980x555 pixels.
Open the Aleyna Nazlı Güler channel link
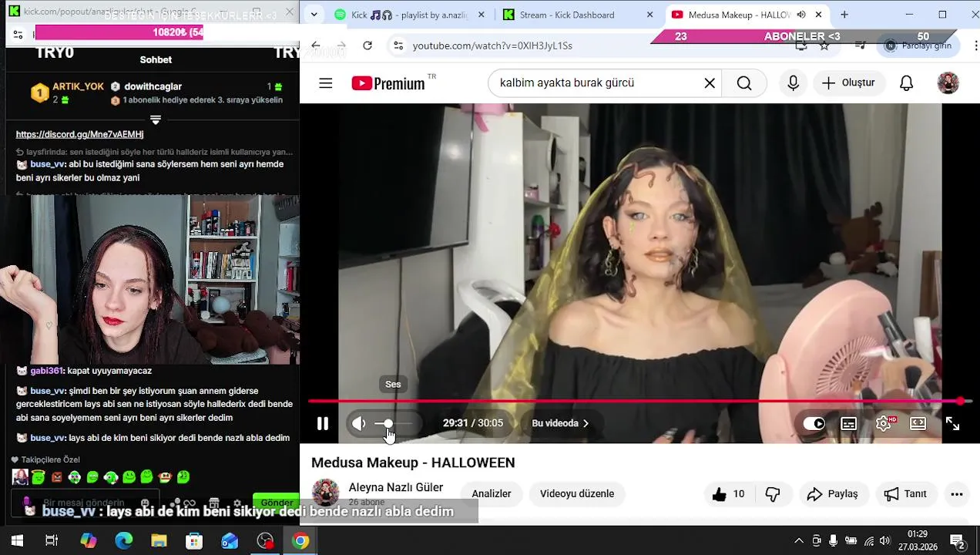click(395, 487)
